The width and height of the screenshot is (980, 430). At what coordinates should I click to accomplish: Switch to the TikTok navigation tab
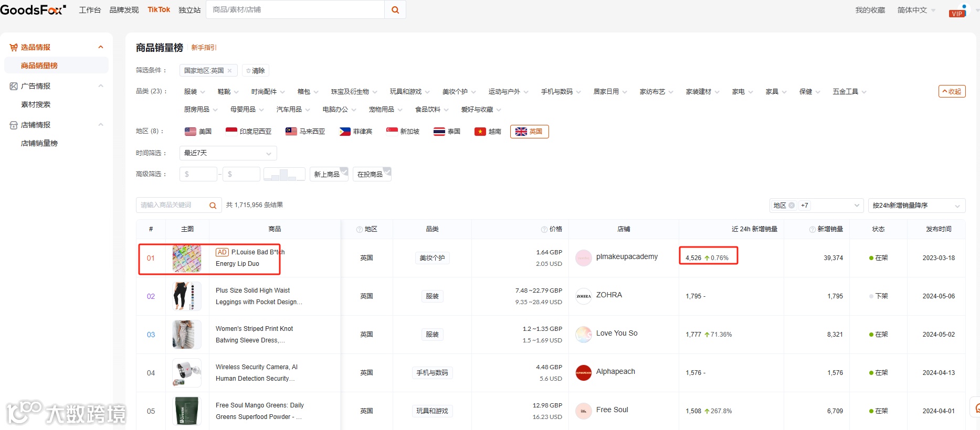(x=159, y=10)
